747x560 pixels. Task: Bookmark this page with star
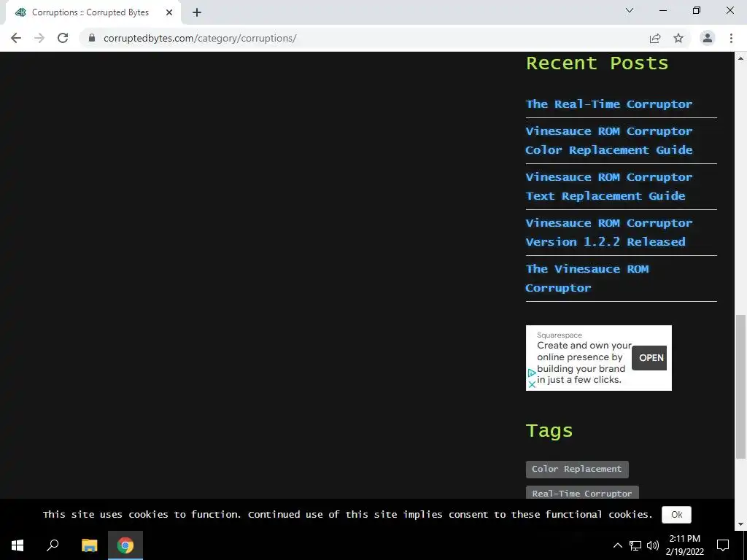[x=678, y=38]
